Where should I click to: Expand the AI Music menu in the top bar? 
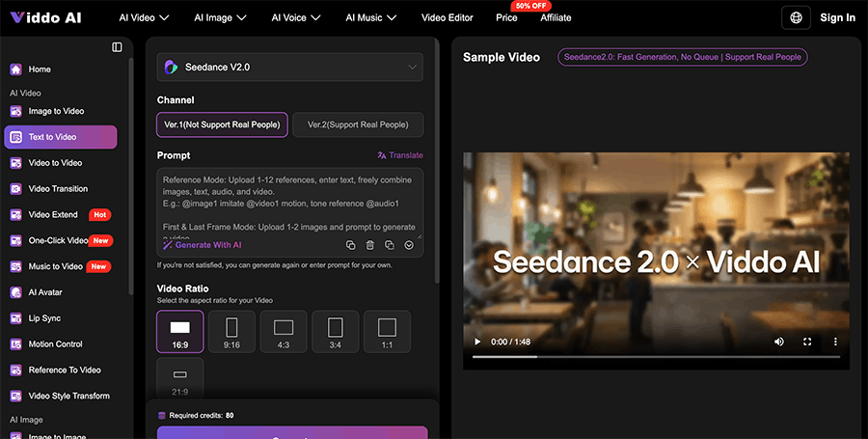pos(371,17)
